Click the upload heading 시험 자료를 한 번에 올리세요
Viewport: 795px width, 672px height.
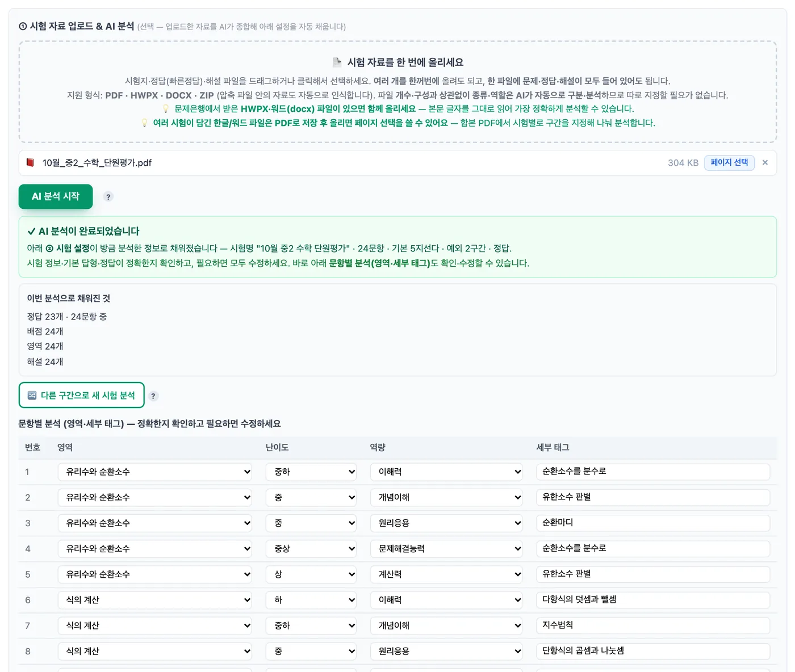(405, 62)
